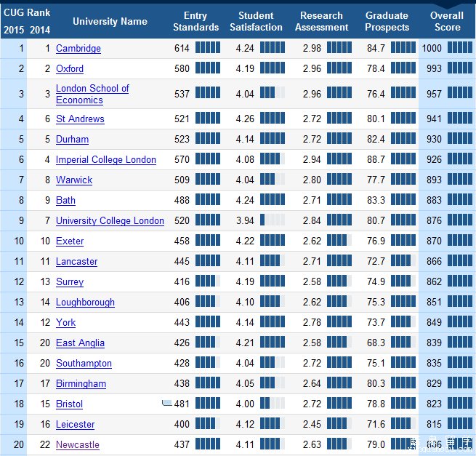The image size is (476, 456).
Task: Click the Research Assessment column header
Action: 322,21
